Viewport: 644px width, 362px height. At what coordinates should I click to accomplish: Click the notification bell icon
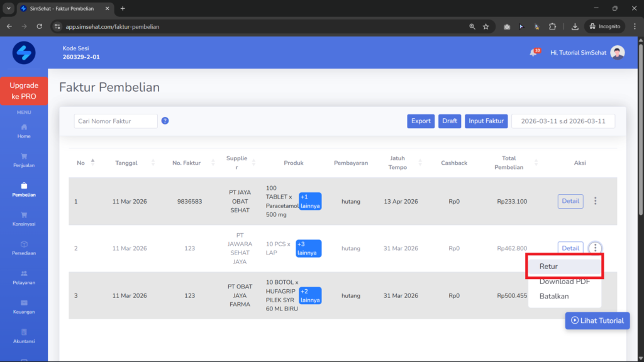533,53
